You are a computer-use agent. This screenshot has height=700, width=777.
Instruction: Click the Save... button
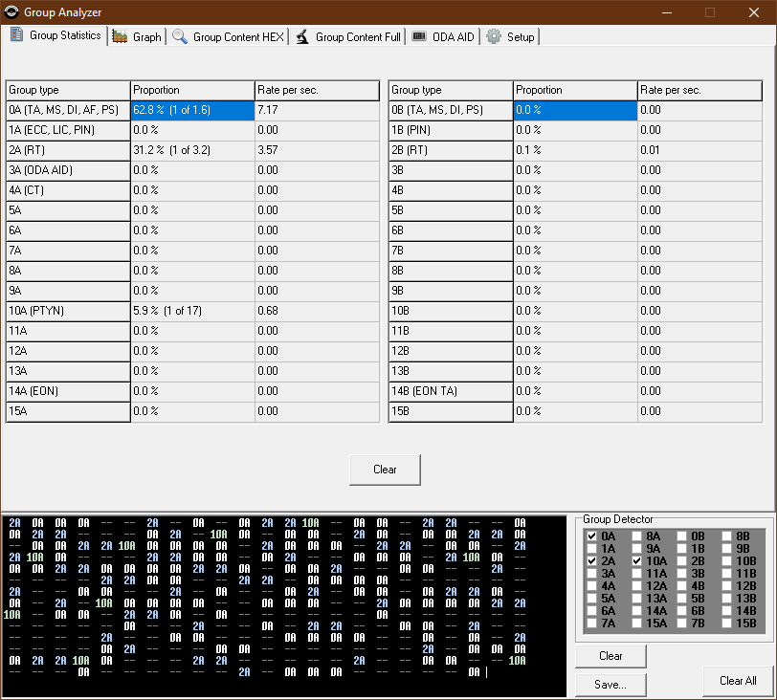click(610, 685)
